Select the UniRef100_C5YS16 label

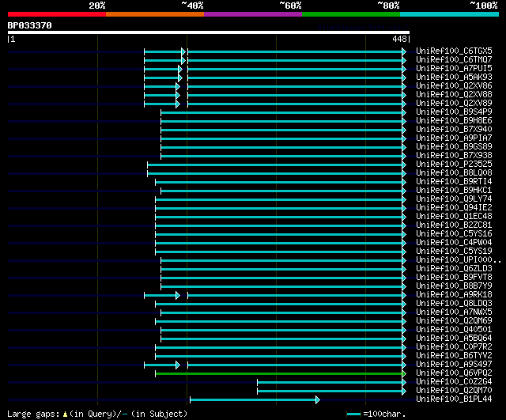454,234
